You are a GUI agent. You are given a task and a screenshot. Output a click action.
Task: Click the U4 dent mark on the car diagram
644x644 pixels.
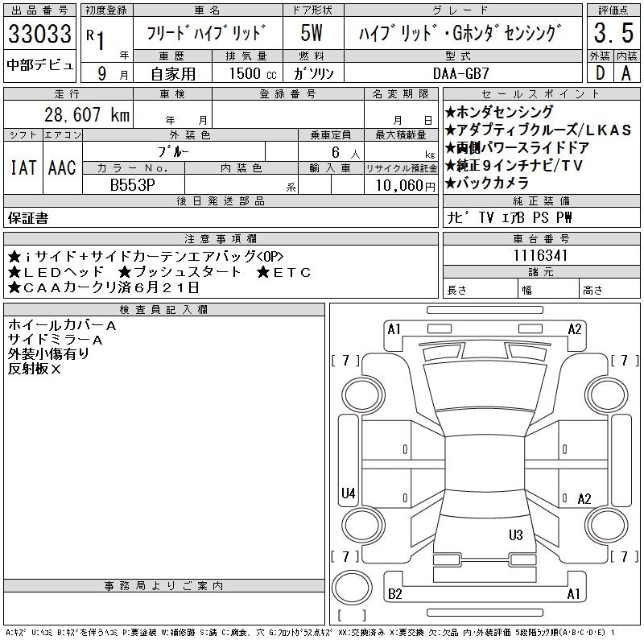click(349, 493)
